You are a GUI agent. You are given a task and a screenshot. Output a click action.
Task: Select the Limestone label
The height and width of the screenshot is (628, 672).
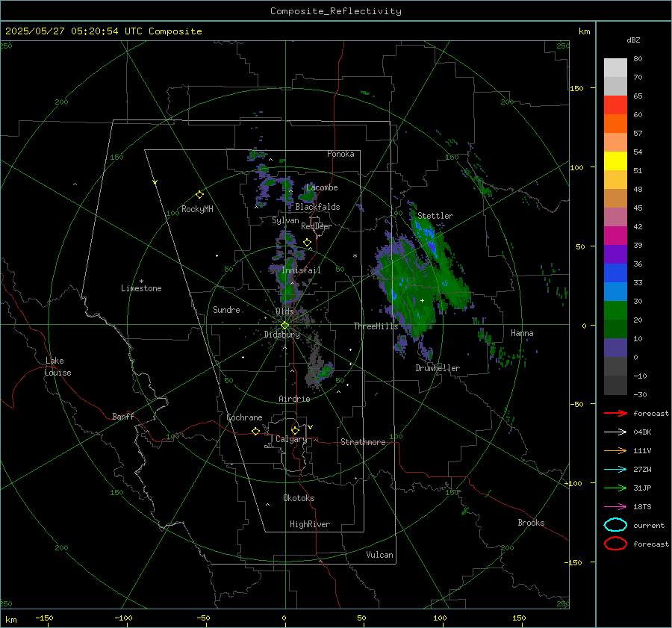(141, 288)
